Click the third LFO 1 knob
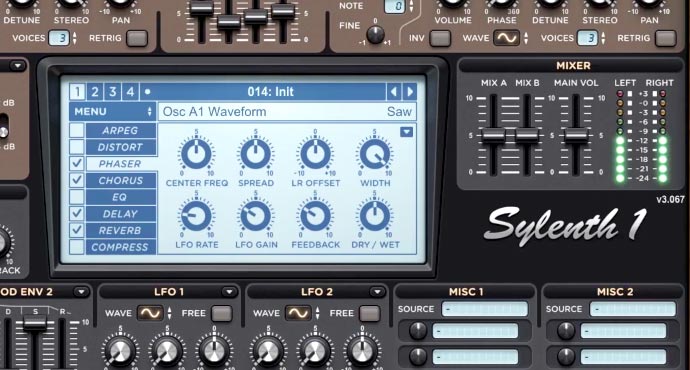The width and height of the screenshot is (690, 370). pyautogui.click(x=214, y=352)
